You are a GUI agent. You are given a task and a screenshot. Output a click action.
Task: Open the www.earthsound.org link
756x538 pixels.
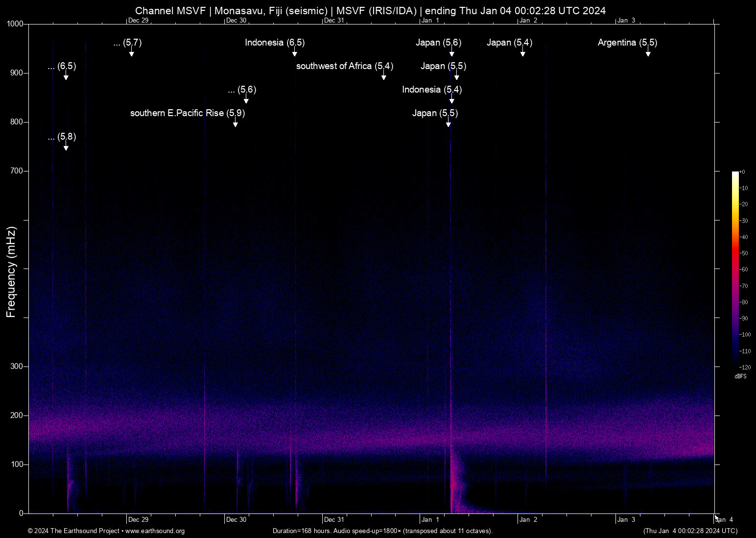pos(155,531)
